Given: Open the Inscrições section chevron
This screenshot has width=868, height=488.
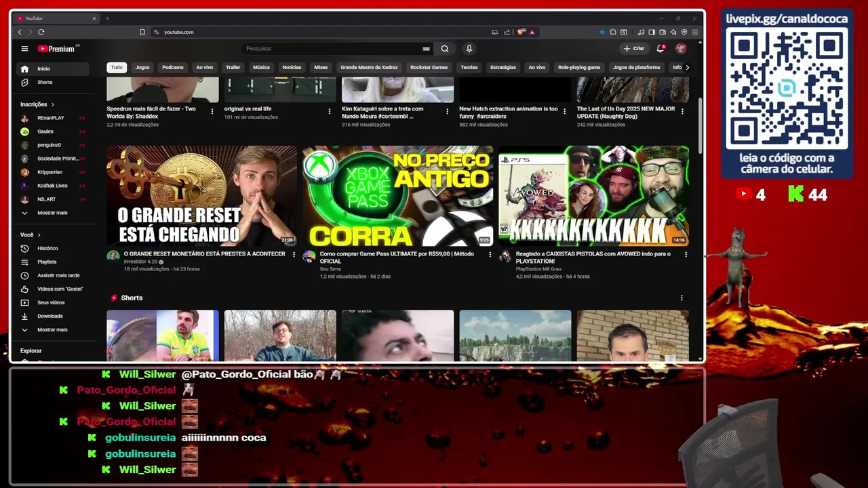Looking at the screenshot, I should (53, 104).
